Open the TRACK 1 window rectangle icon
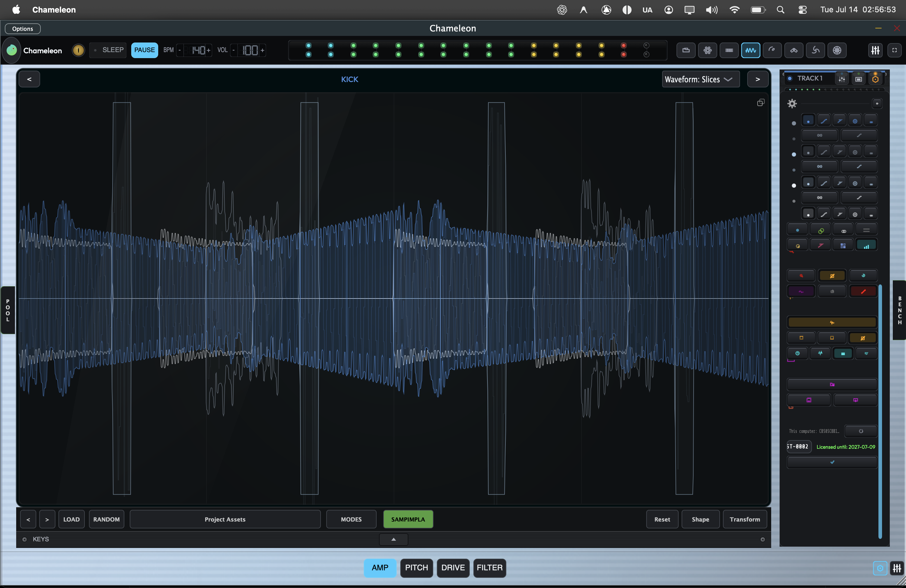Screen dimensions: 906x588 coord(858,79)
